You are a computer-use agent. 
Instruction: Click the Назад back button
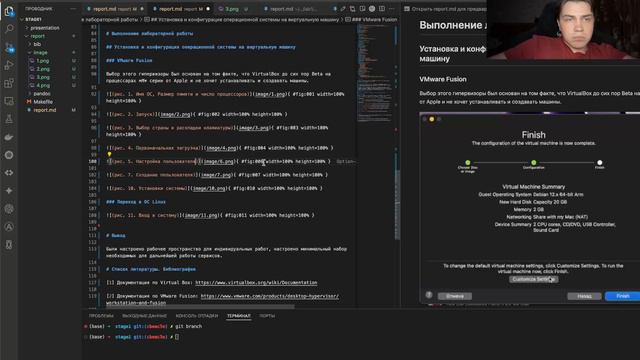(584, 296)
